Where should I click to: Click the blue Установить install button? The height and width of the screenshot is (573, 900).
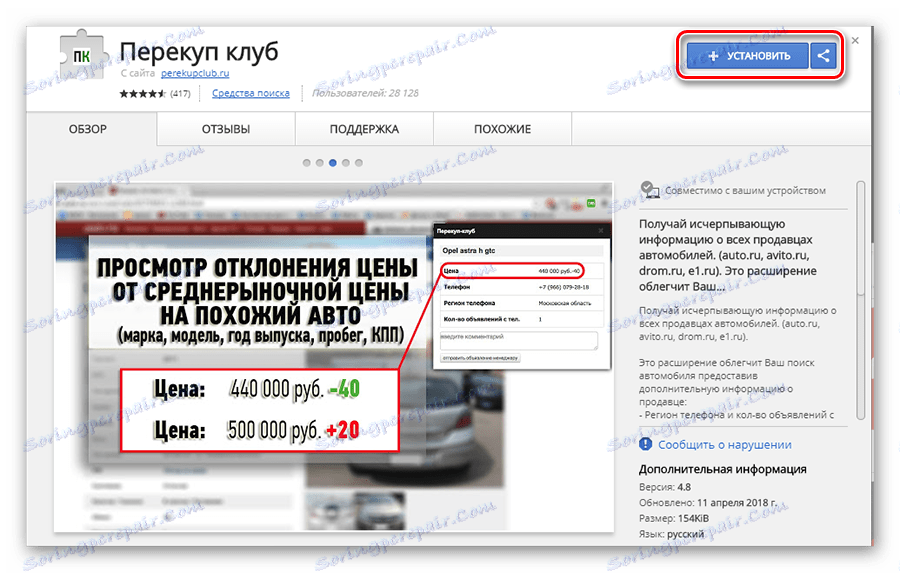747,56
